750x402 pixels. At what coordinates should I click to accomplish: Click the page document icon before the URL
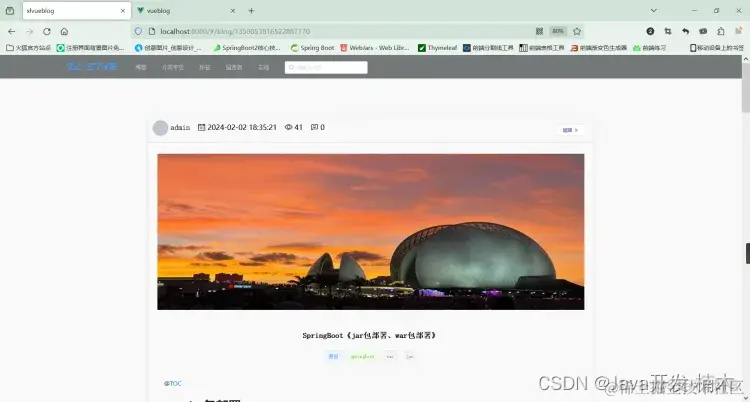pyautogui.click(x=152, y=31)
